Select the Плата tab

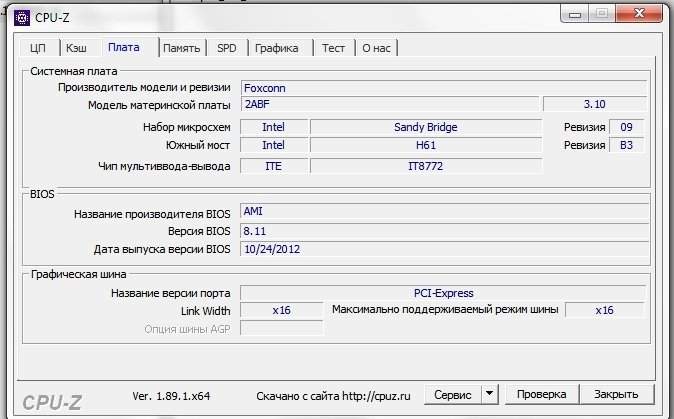pyautogui.click(x=124, y=47)
